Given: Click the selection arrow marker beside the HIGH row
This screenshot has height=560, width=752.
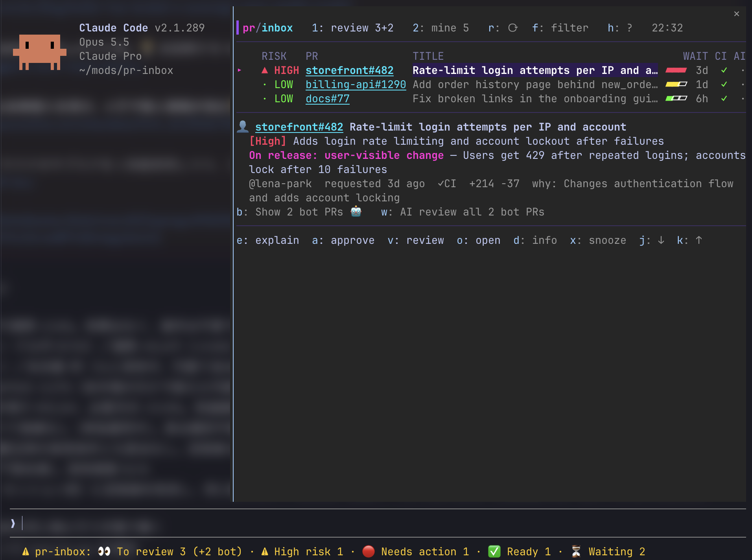Looking at the screenshot, I should click(x=240, y=70).
